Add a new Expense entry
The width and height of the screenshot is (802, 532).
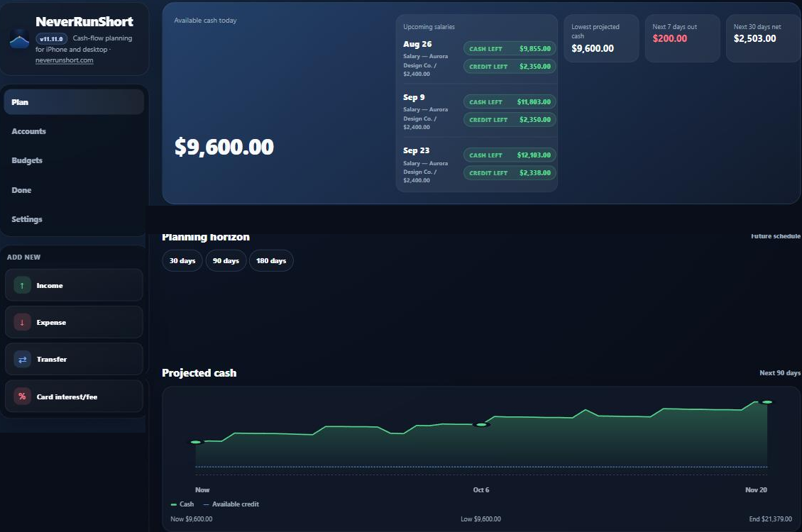tap(74, 322)
